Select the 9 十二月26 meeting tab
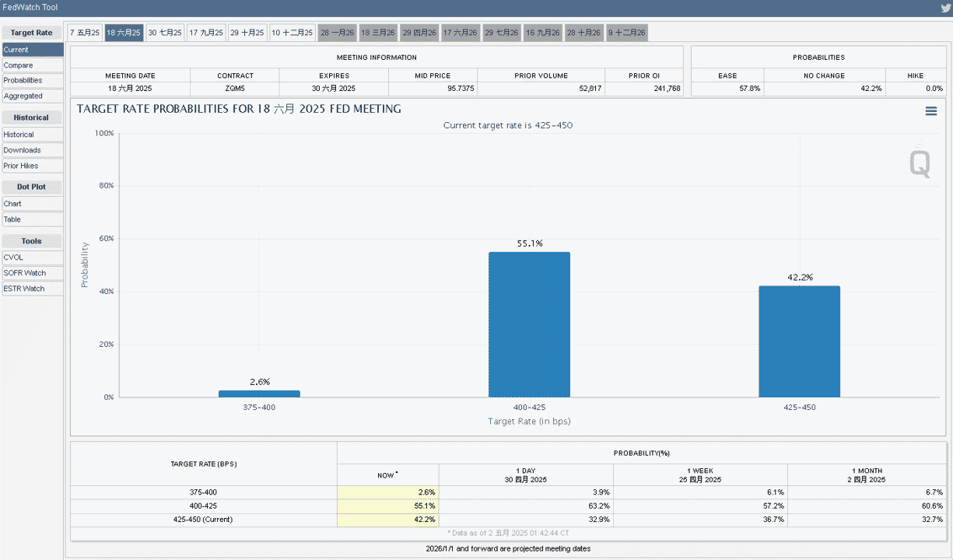Screen dimensions: 953x560 tap(627, 33)
